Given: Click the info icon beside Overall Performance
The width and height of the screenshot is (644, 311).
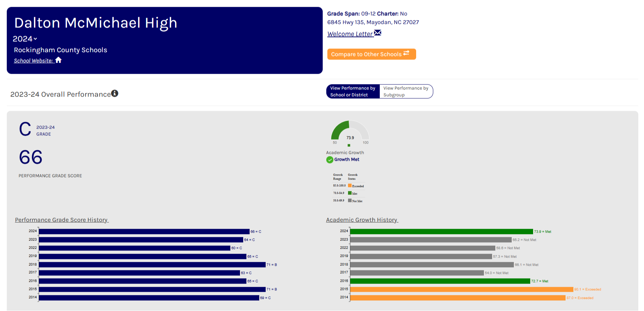Looking at the screenshot, I should (x=114, y=93).
